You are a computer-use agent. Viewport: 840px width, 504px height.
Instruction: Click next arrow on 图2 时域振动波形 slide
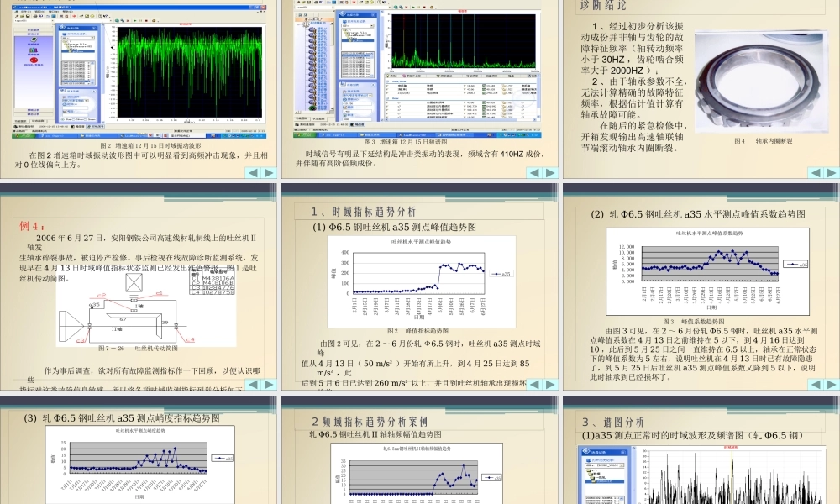pyautogui.click(x=270, y=172)
